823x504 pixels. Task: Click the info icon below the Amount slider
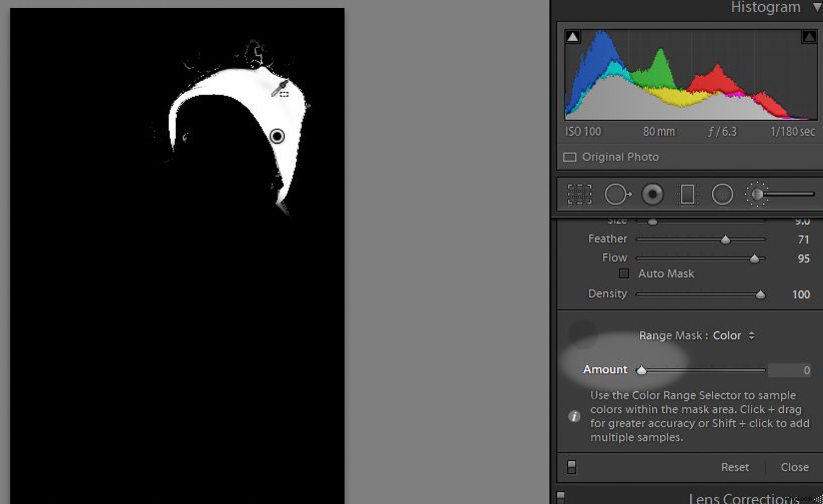click(x=574, y=417)
